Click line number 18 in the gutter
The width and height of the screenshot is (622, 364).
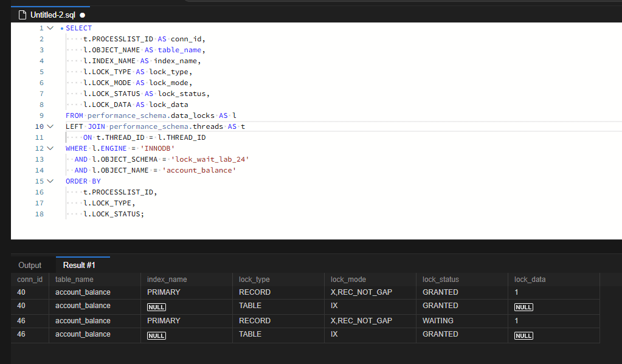[x=40, y=214]
